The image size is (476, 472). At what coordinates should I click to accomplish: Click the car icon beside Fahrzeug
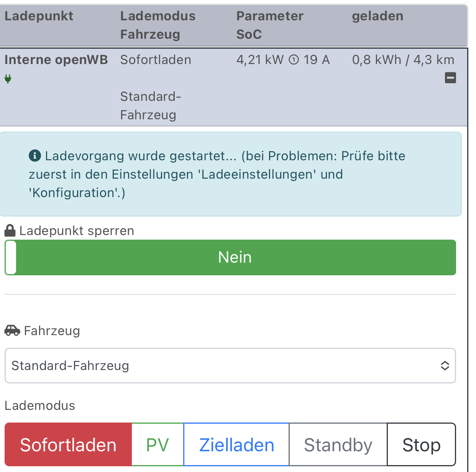12,330
